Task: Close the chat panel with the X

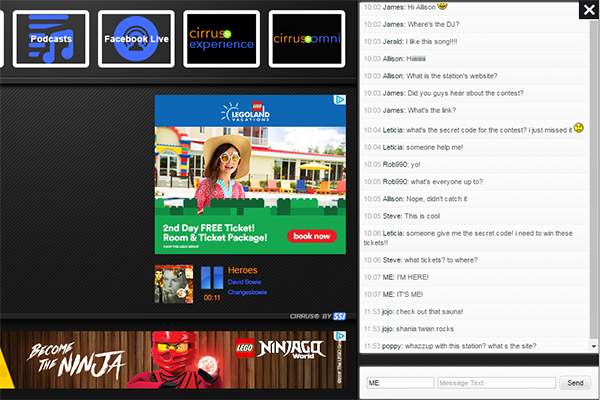Action: click(x=589, y=10)
